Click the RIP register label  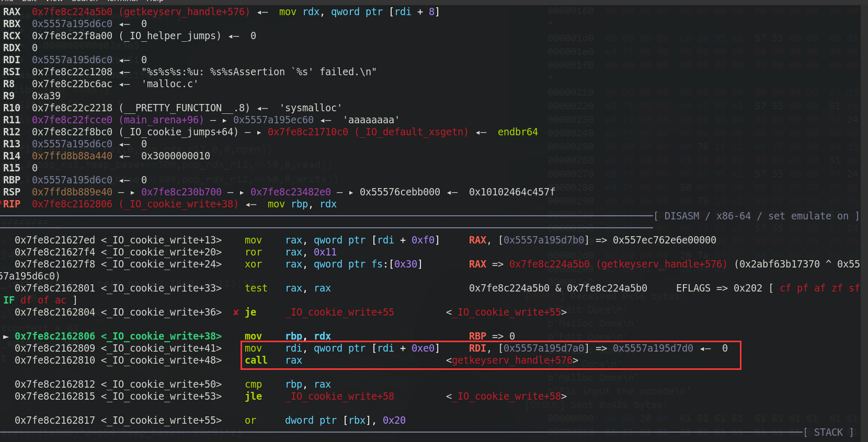pyautogui.click(x=12, y=204)
